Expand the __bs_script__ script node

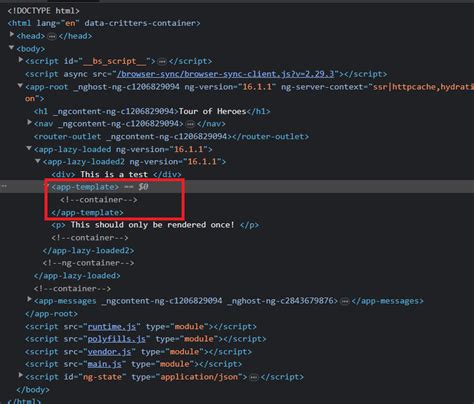coord(21,60)
